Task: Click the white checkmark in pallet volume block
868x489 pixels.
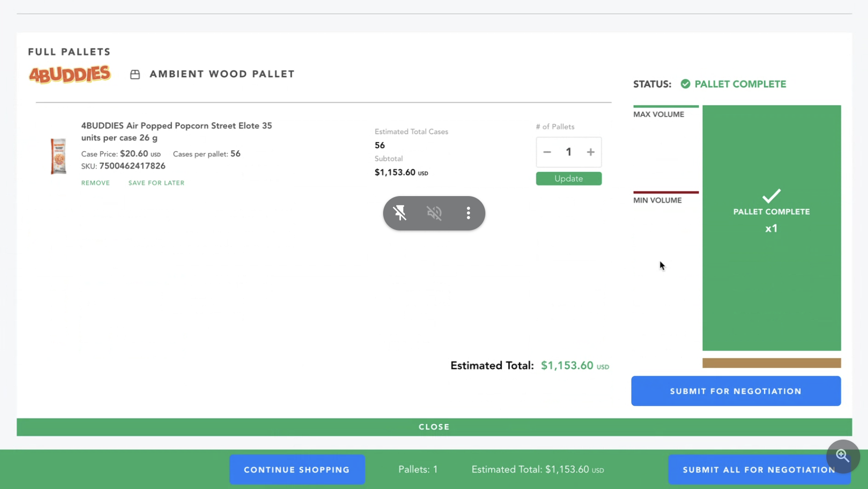Action: [x=772, y=196]
